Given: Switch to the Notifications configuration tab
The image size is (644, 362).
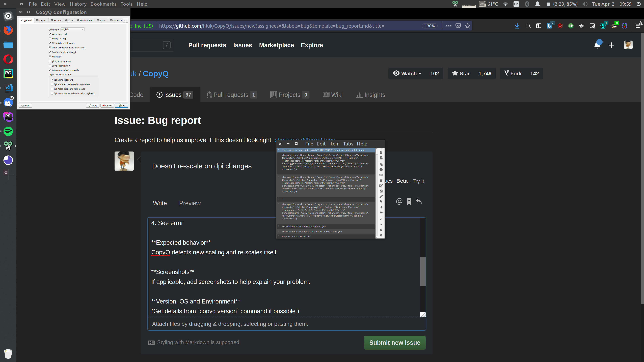Looking at the screenshot, I should [85, 20].
